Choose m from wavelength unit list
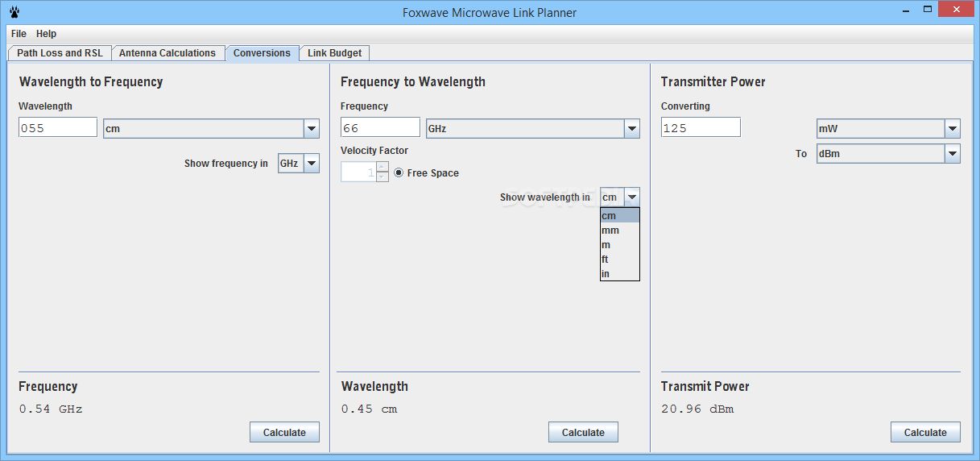980x461 pixels. pyautogui.click(x=620, y=244)
